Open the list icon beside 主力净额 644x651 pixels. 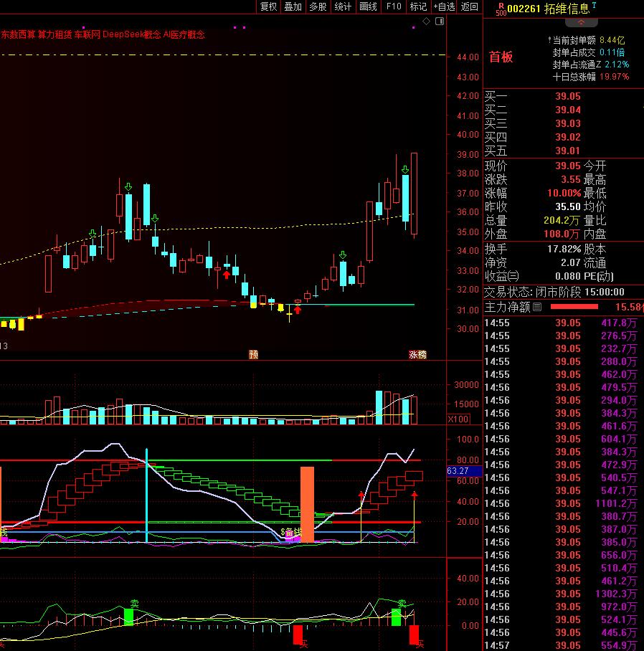[x=537, y=308]
